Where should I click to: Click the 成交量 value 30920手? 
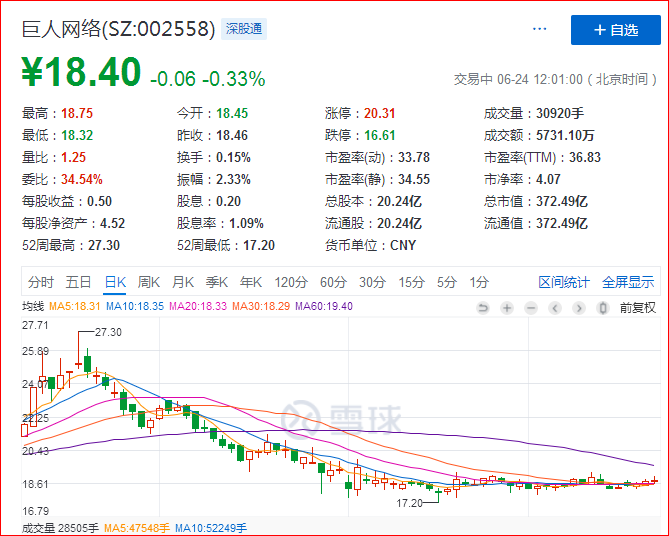(x=560, y=114)
